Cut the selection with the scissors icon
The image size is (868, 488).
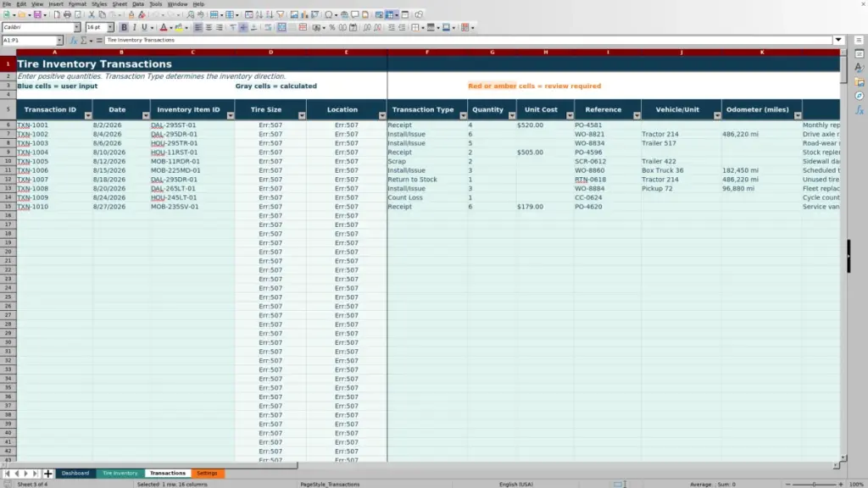[92, 15]
